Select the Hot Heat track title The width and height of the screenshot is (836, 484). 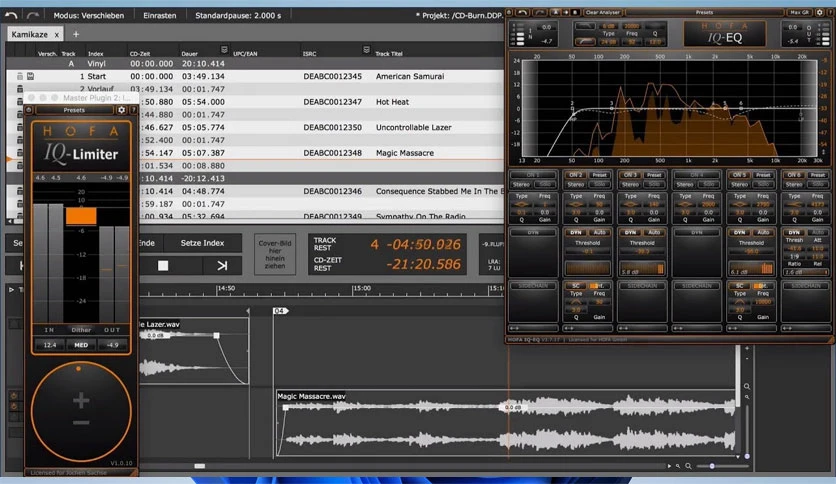pyautogui.click(x=392, y=102)
